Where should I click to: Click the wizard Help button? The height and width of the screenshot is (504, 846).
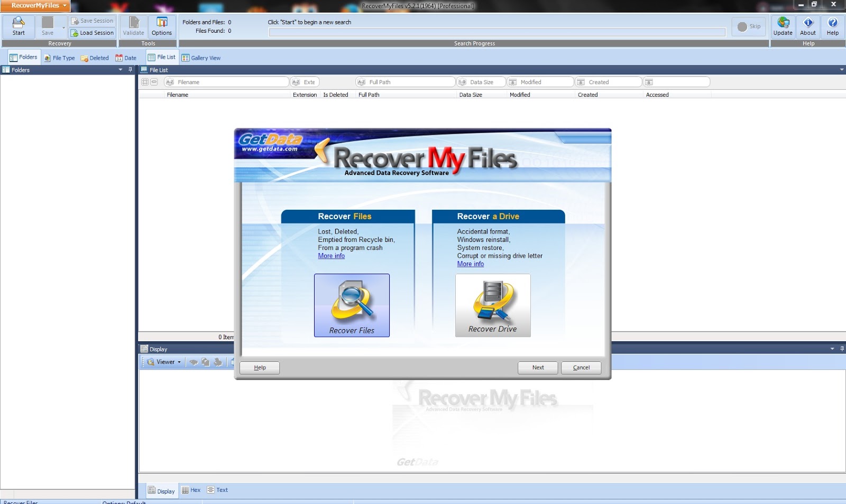point(260,368)
